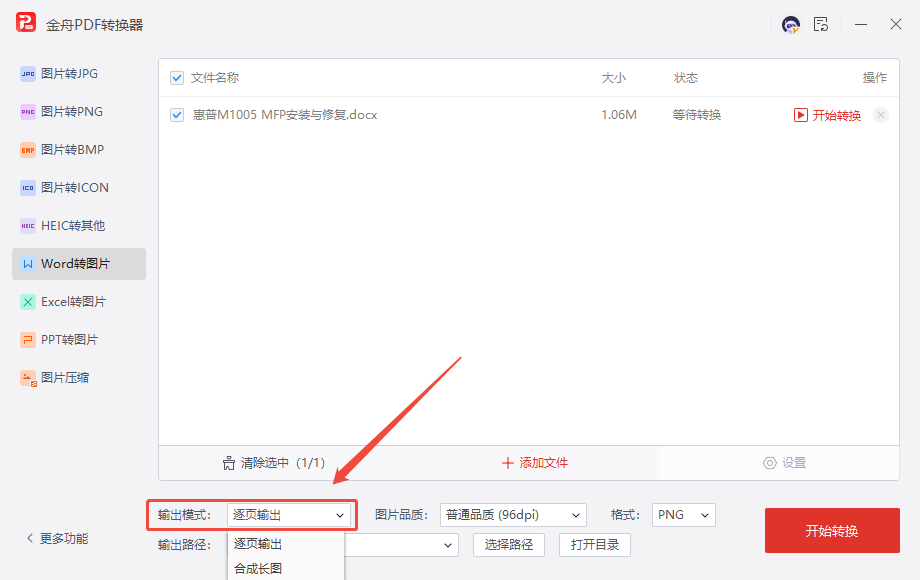The image size is (920, 580).
Task: Toggle the select-all checkbox beside 文件名称
Action: point(177,78)
